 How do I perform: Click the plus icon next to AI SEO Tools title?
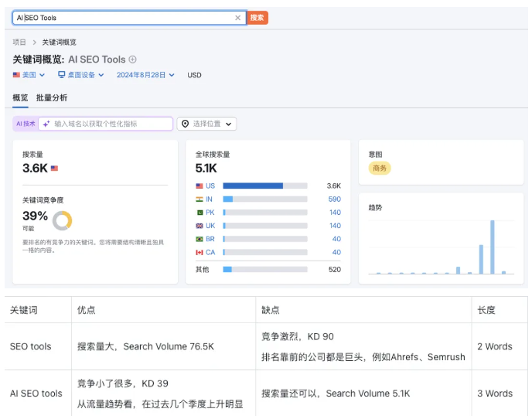click(133, 60)
